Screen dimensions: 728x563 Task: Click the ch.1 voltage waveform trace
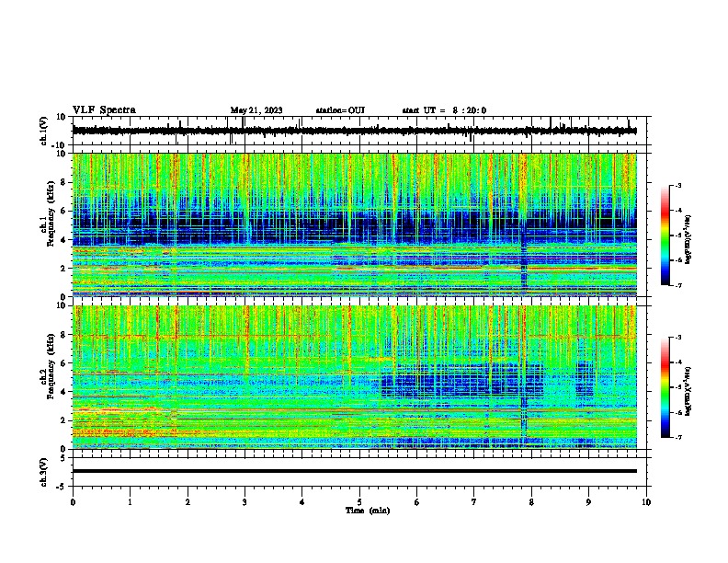click(354, 131)
